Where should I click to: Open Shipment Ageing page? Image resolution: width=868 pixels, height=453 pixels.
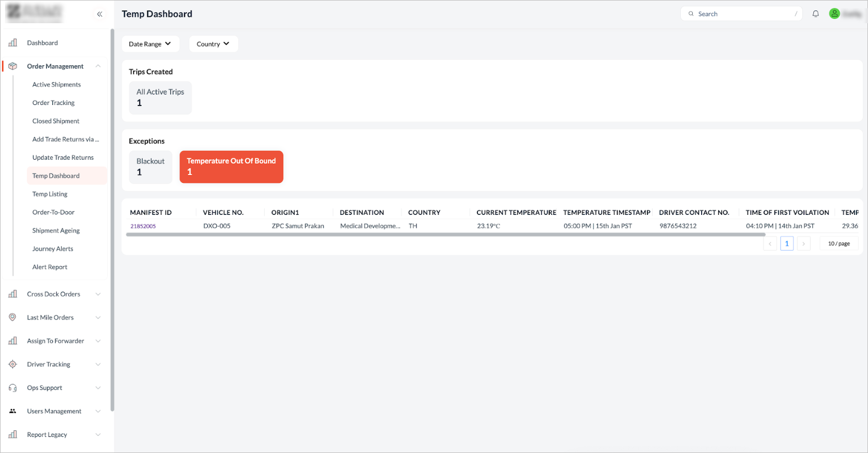56,230
